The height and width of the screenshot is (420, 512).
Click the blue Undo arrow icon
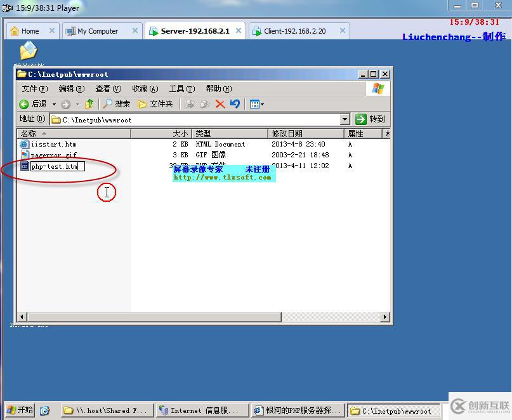[235, 104]
